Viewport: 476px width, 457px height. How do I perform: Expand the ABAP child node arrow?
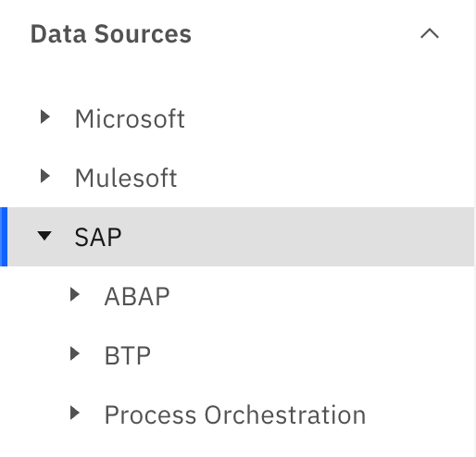tap(75, 294)
